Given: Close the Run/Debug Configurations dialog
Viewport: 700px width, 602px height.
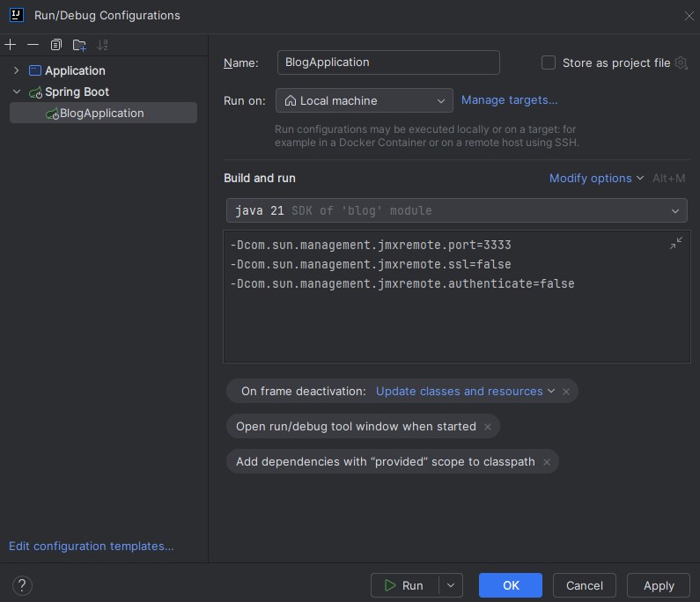Looking at the screenshot, I should [x=689, y=16].
